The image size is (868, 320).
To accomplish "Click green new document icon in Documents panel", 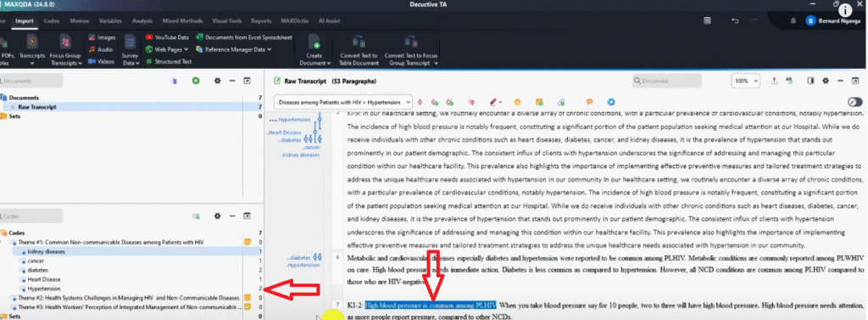I will point(196,81).
